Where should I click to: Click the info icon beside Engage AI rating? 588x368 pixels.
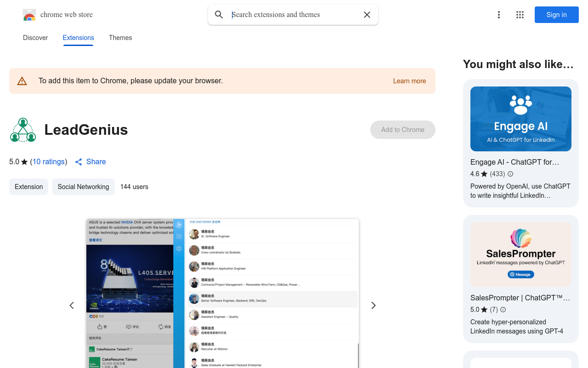pyautogui.click(x=510, y=174)
